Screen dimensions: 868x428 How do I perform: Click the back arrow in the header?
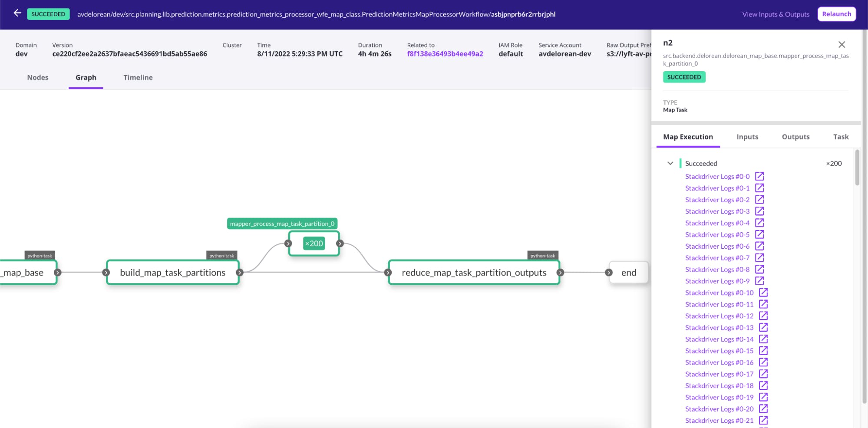tap(17, 13)
